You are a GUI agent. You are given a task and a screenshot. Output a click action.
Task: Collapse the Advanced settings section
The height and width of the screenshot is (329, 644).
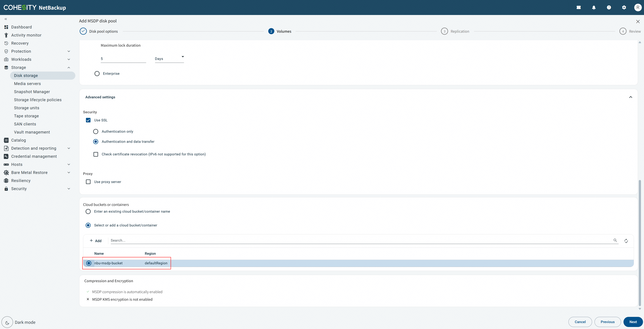tap(631, 97)
